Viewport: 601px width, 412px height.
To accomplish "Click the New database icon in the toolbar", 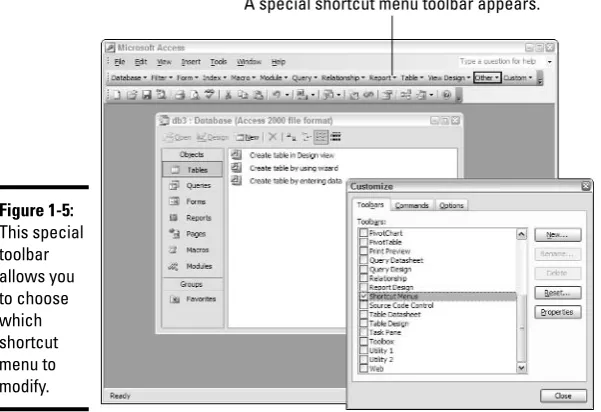I will [117, 95].
